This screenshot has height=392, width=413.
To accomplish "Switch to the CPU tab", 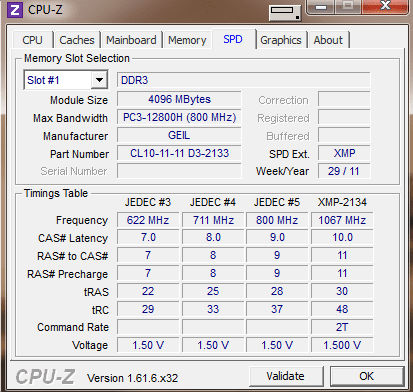I will point(32,40).
